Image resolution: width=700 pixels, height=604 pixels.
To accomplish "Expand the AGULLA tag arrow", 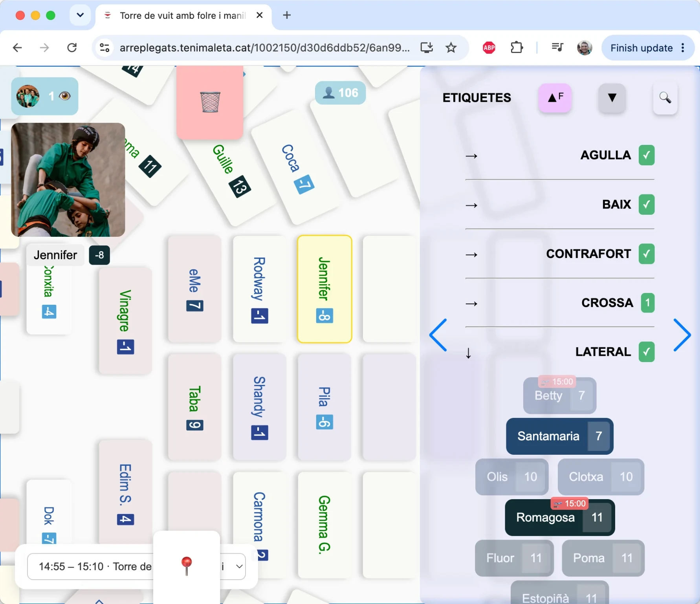I will coord(471,156).
